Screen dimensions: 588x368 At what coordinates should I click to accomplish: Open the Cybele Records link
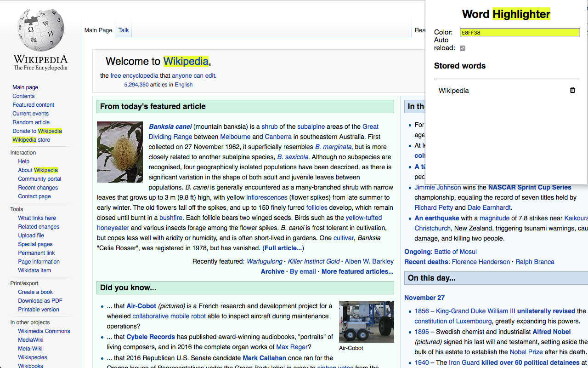[151, 337]
